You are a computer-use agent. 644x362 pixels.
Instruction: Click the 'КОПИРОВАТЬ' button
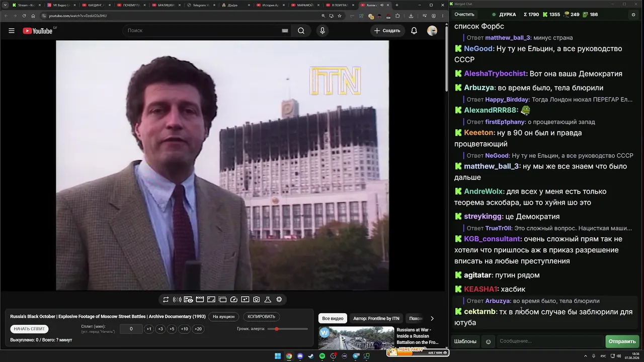coord(262,317)
